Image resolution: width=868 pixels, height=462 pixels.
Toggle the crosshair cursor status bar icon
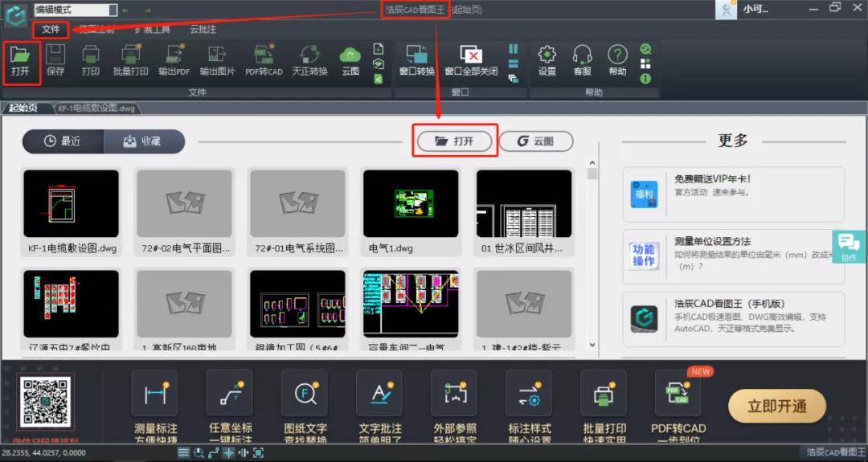[x=228, y=452]
